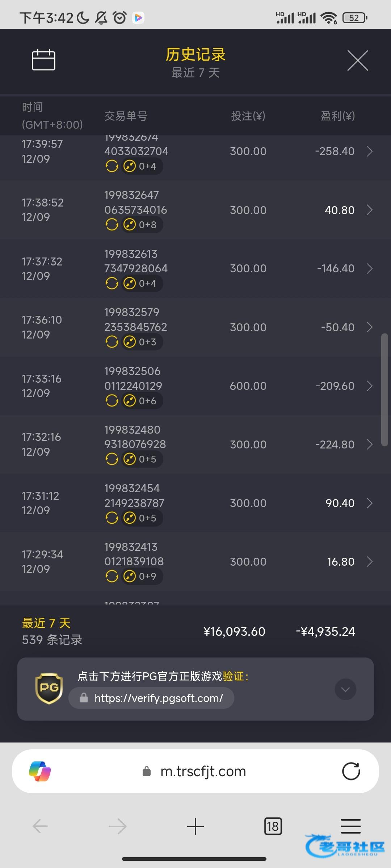The image size is (391, 868).
Task: Open the browser tabs counter showing 18
Action: tap(273, 826)
